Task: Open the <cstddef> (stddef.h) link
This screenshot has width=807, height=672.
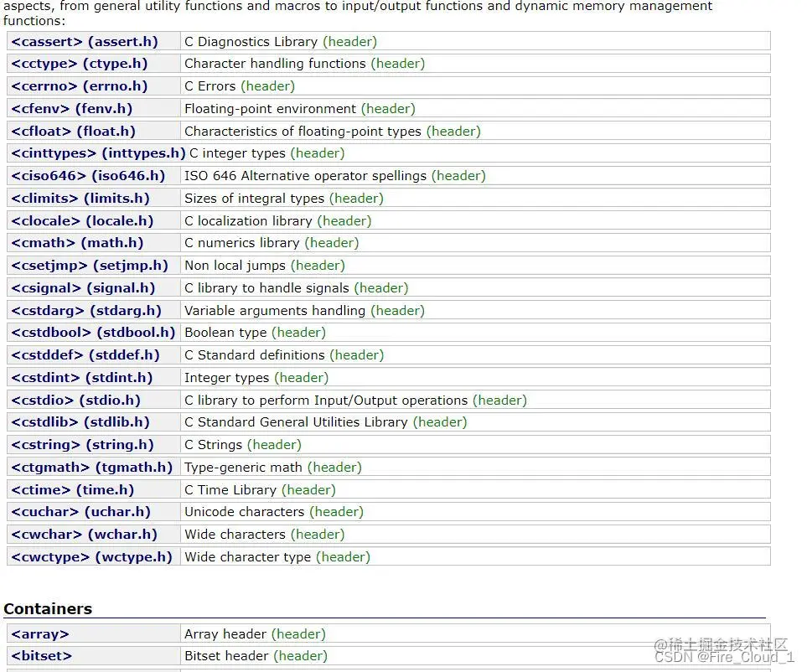Action: pos(85,354)
